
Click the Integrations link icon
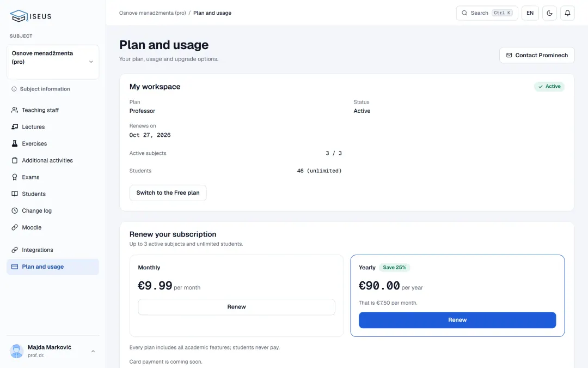pyautogui.click(x=15, y=250)
